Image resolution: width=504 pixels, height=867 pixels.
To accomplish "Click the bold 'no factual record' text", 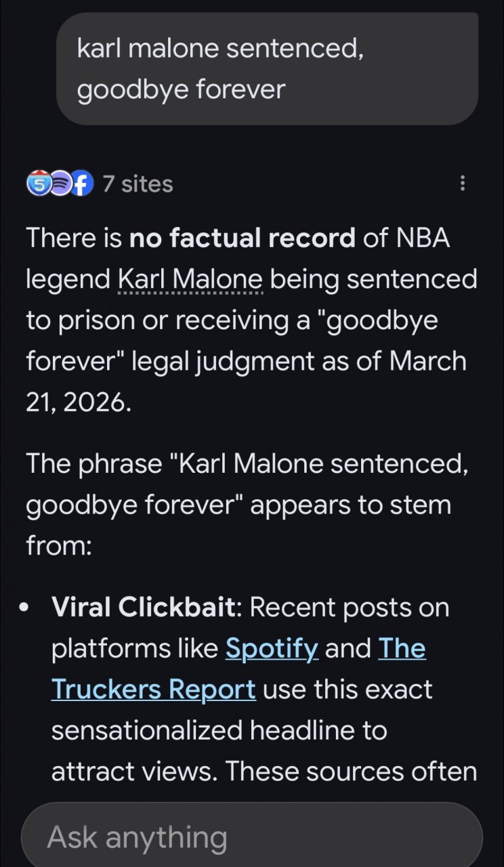I will tap(242, 238).
